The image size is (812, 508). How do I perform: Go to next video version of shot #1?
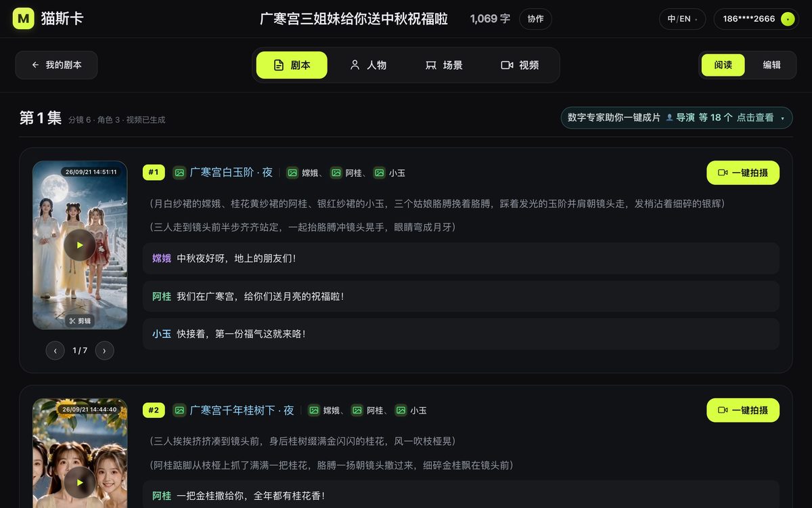click(104, 350)
